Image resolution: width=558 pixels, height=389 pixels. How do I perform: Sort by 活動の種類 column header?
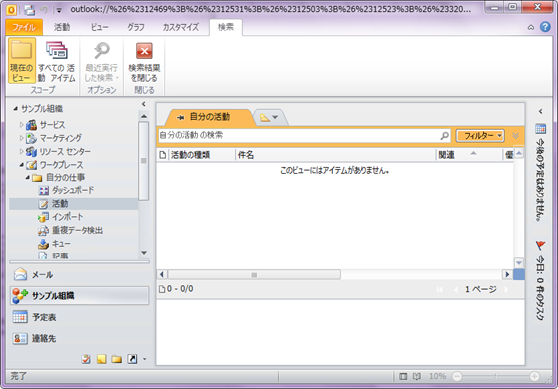tap(201, 155)
